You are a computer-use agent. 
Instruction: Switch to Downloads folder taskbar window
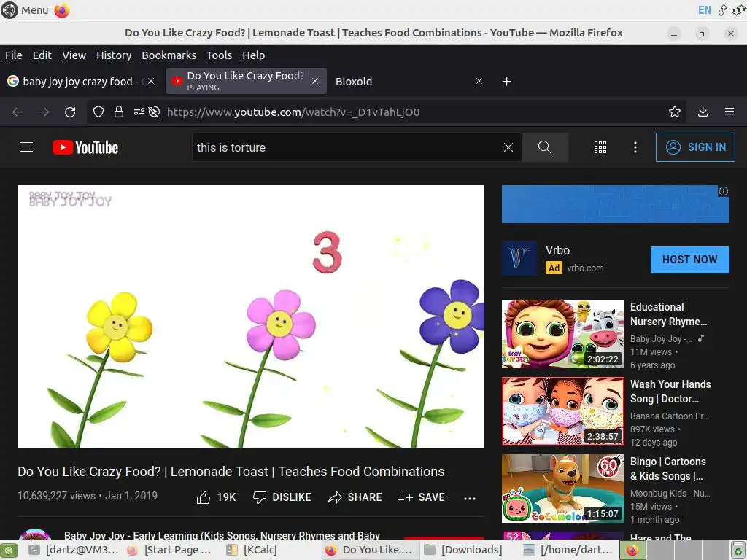click(463, 550)
